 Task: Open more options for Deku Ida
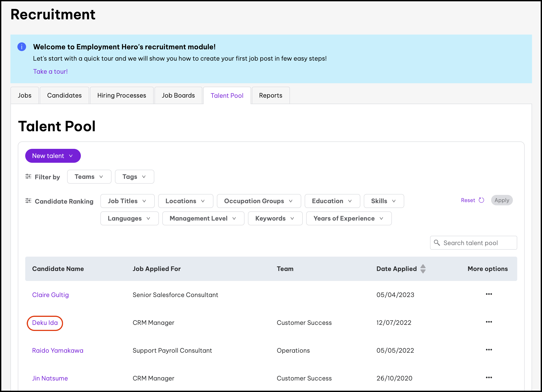[489, 322]
